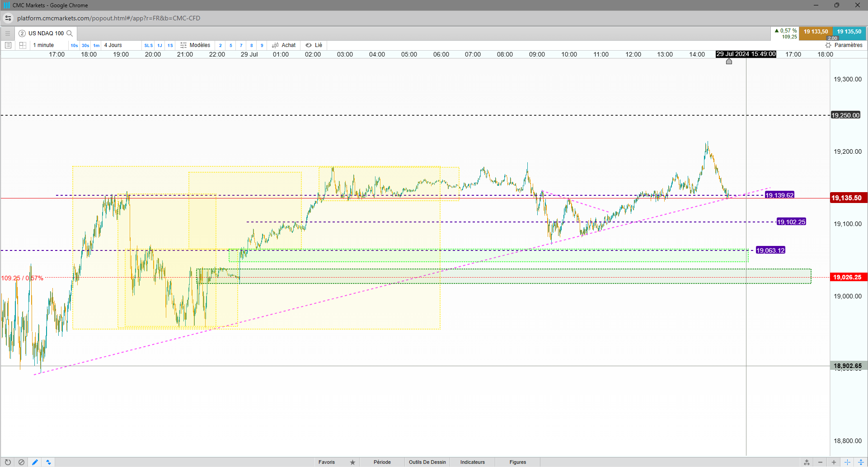
Task: Select the 10s interval shortcut
Action: pyautogui.click(x=74, y=45)
